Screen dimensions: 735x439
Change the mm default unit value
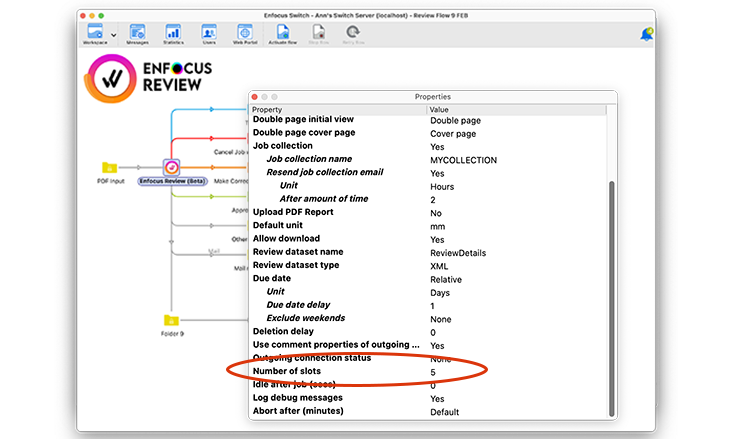pos(437,227)
